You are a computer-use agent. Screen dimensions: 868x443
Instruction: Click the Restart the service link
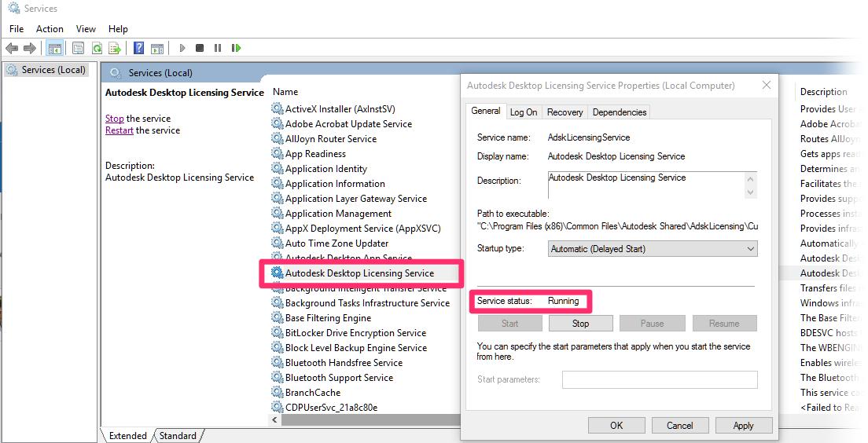pos(120,130)
